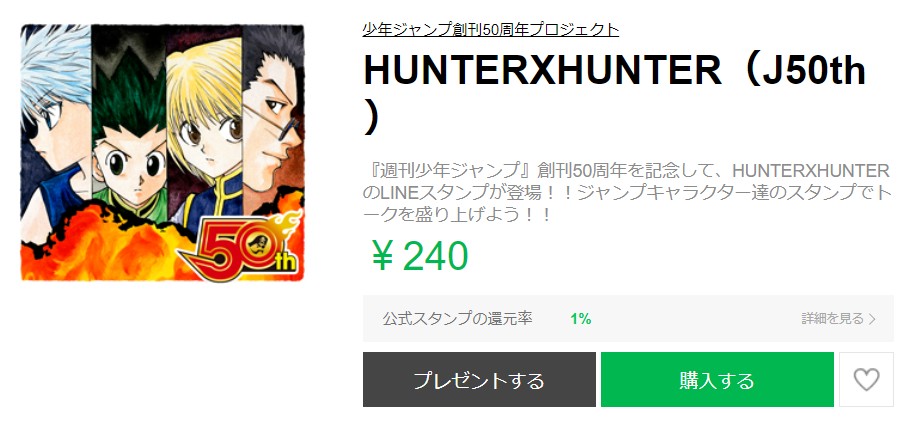914x427 pixels.
Task: Click the 公式スタンプの還元率 label
Action: point(458,319)
